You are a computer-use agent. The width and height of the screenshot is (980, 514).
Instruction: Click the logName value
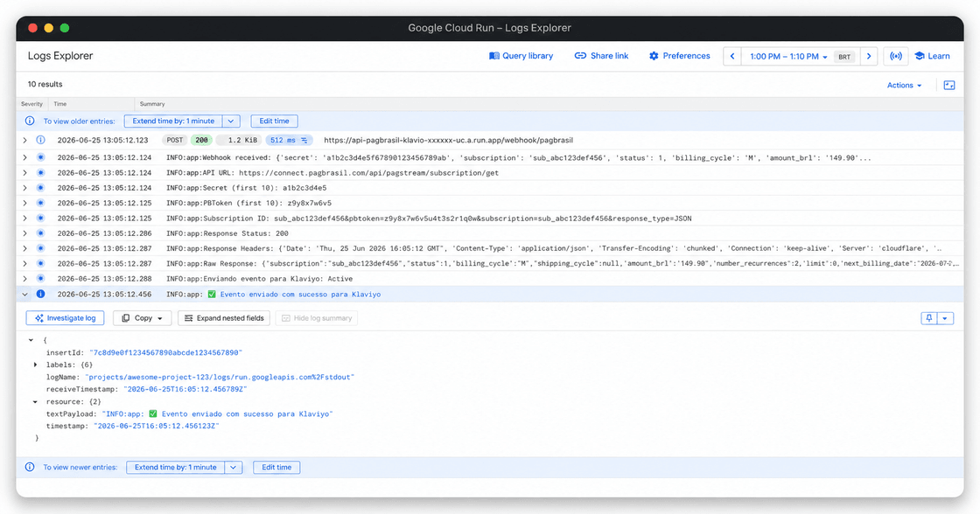tap(220, 378)
